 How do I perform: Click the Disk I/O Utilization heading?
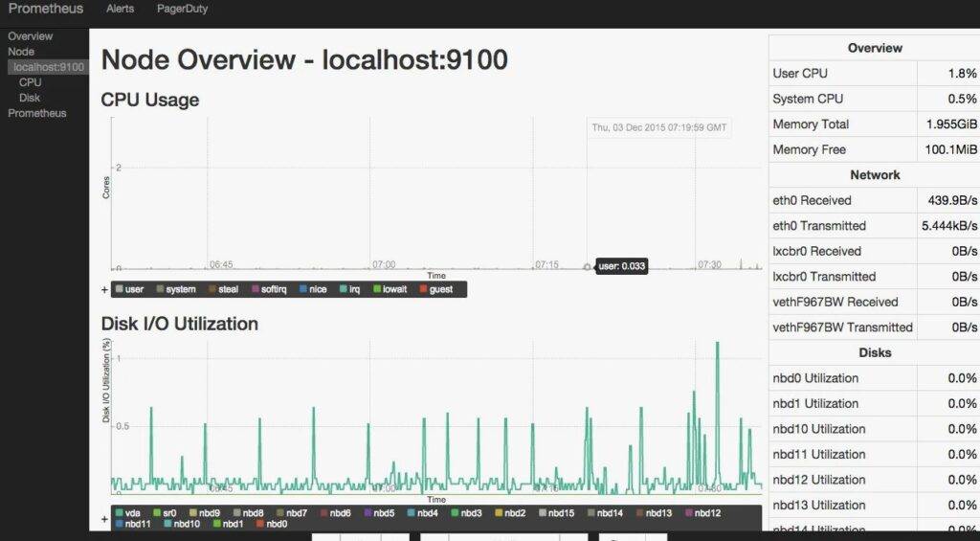pos(179,324)
